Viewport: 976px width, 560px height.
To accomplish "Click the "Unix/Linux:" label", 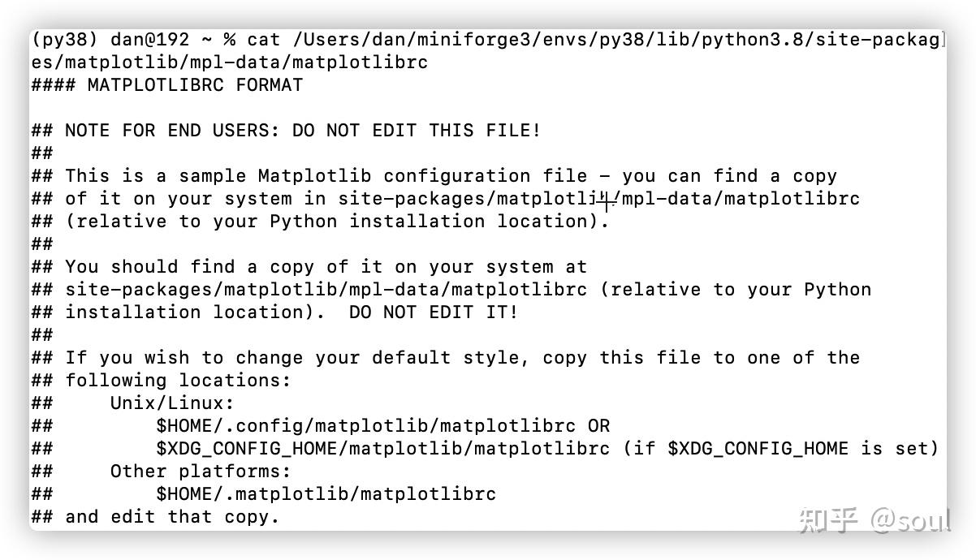I will click(172, 403).
